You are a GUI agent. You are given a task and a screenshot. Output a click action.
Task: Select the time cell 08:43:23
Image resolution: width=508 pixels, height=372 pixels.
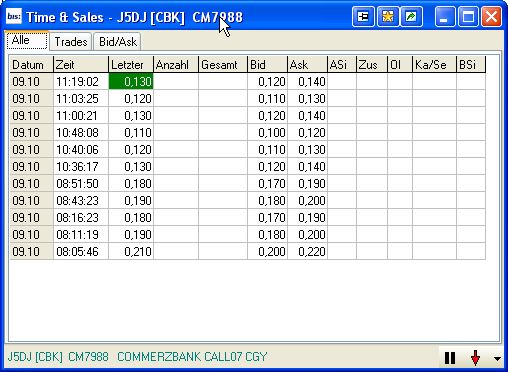[x=81, y=201]
